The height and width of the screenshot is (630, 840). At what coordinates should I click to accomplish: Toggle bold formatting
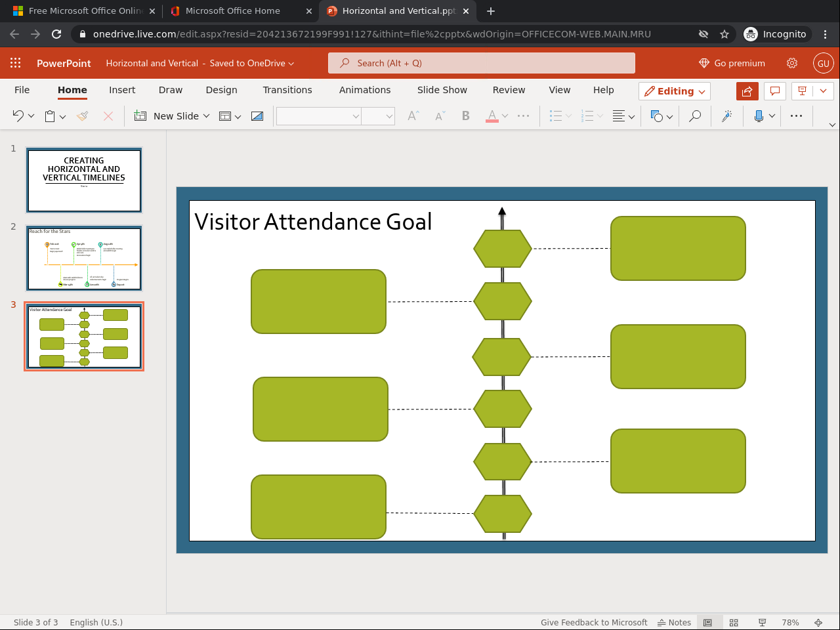tap(466, 116)
